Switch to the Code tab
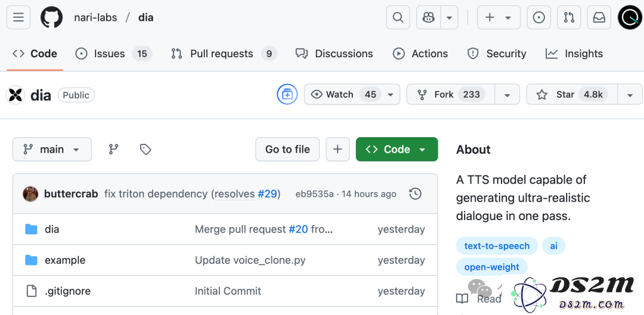Viewport: 644px width, 315px height. 35,54
